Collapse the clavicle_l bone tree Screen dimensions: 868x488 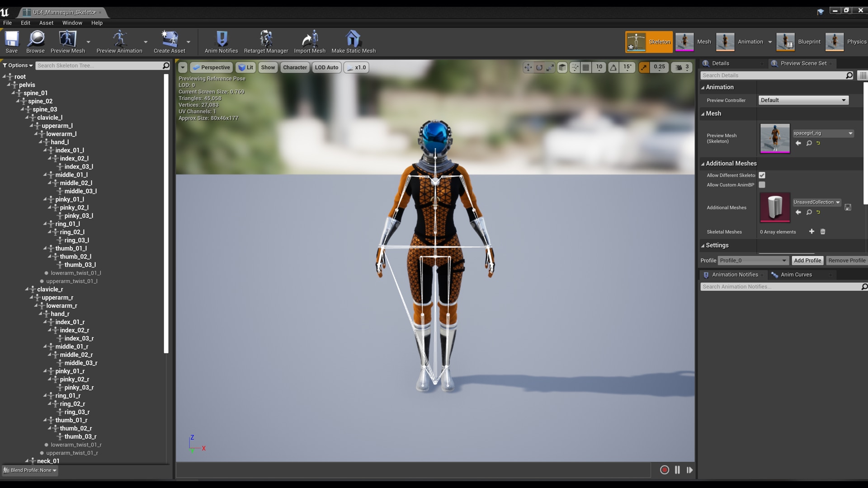pyautogui.click(x=27, y=117)
